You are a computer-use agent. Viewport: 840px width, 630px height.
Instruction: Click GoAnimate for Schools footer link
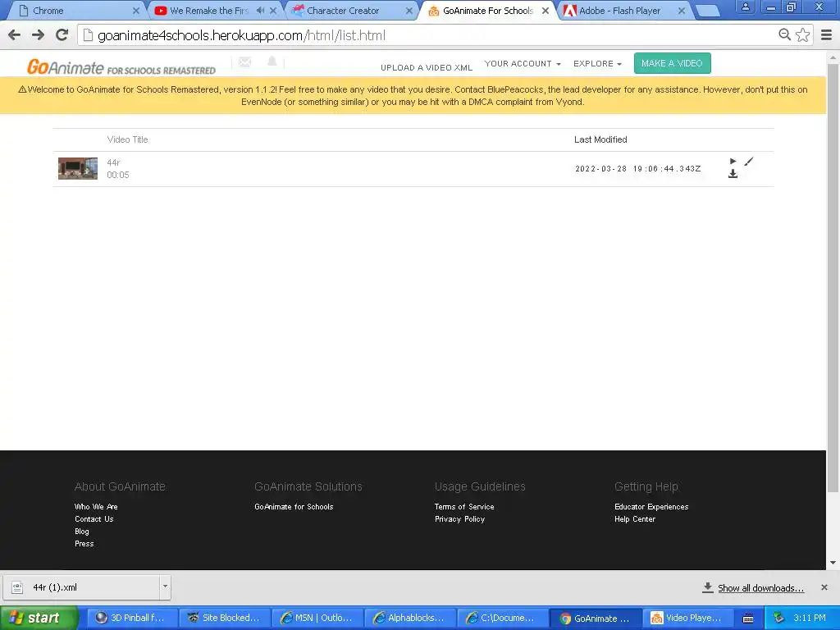(294, 507)
